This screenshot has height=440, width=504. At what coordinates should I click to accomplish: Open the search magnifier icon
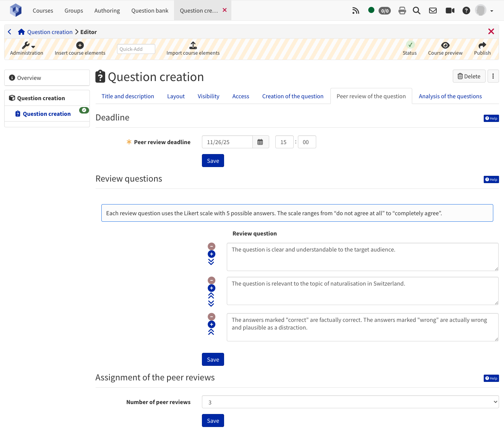(x=416, y=11)
